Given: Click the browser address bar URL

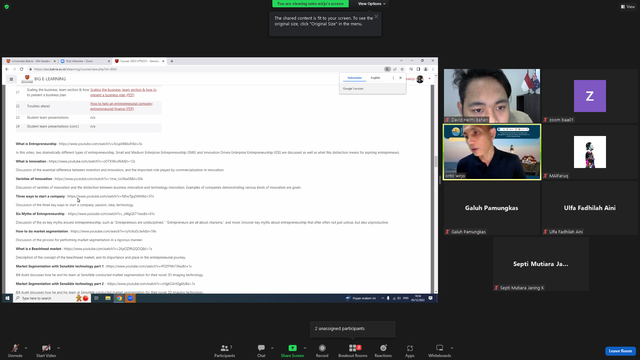Looking at the screenshot, I should (x=76, y=69).
